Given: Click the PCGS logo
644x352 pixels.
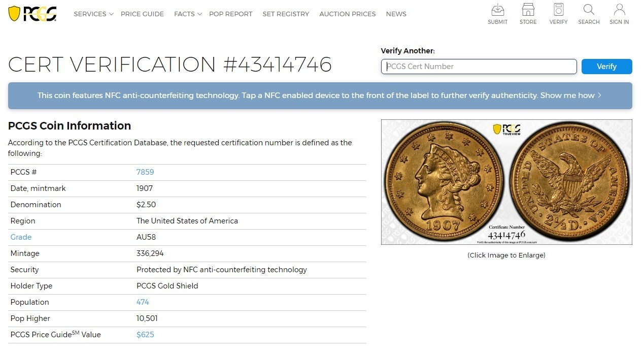Looking at the screenshot, I should tap(32, 14).
